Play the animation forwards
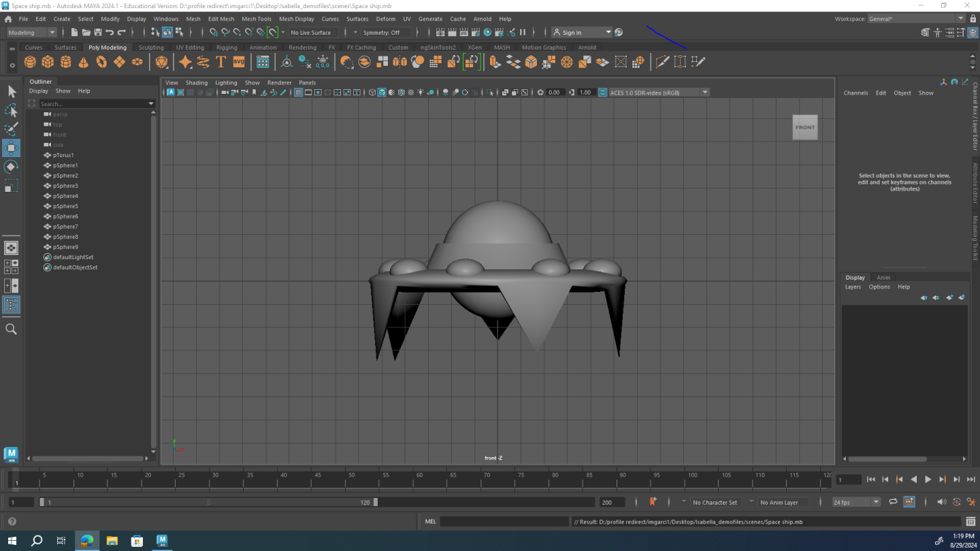This screenshot has width=980, height=551. click(x=928, y=480)
